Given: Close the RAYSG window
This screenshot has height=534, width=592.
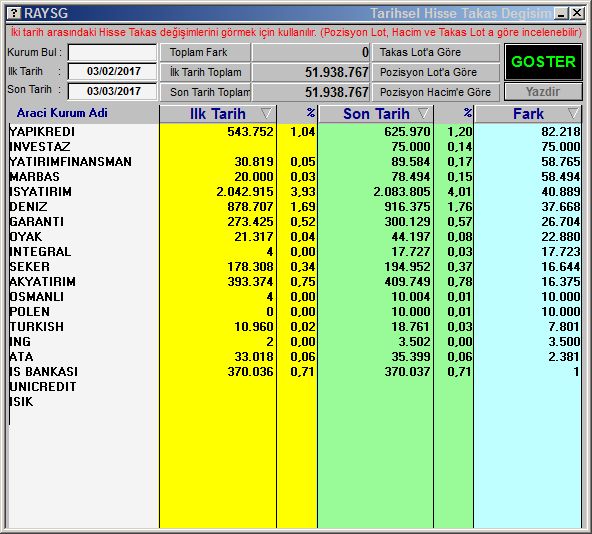Looking at the screenshot, I should (577, 14).
